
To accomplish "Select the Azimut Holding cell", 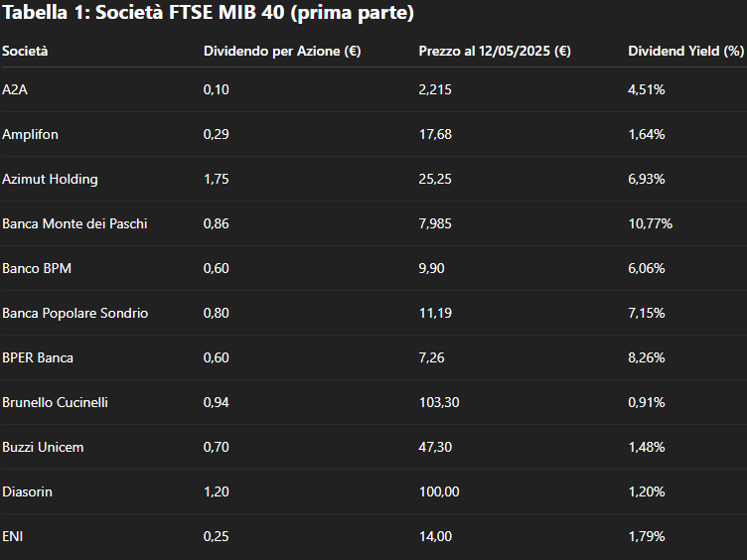I will click(x=50, y=179).
